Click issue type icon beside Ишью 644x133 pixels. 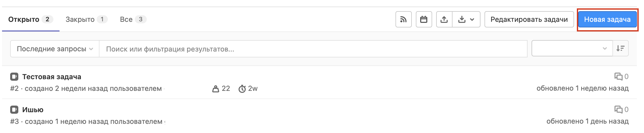tap(14, 109)
